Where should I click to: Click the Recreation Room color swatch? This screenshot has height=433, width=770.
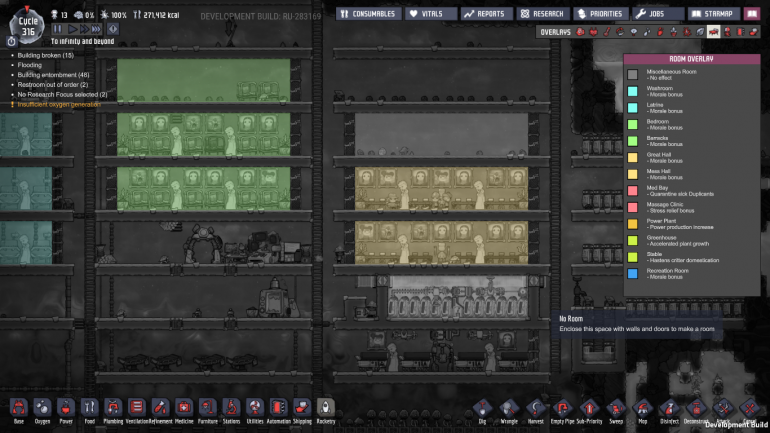(632, 273)
